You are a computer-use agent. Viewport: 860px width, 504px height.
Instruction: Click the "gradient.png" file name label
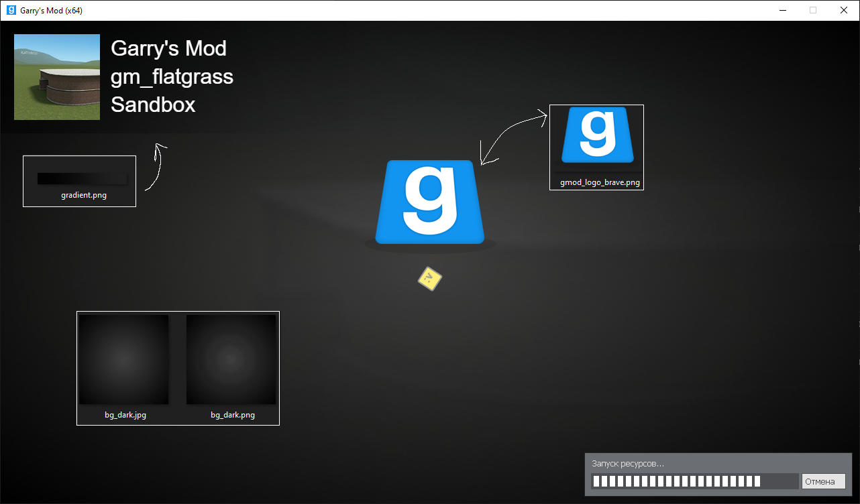pyautogui.click(x=84, y=196)
